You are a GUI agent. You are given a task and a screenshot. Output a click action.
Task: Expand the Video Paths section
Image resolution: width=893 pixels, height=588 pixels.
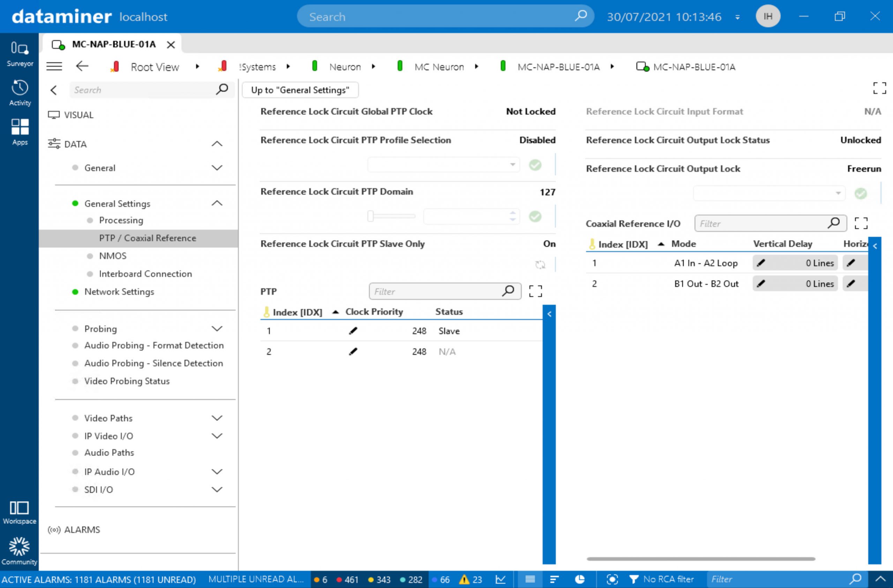tap(217, 418)
